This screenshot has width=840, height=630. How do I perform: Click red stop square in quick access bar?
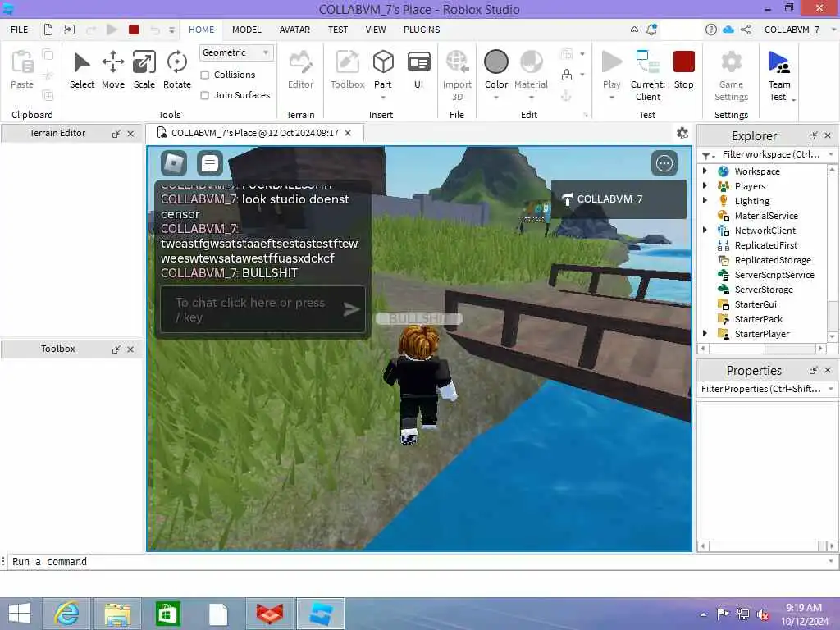[134, 30]
